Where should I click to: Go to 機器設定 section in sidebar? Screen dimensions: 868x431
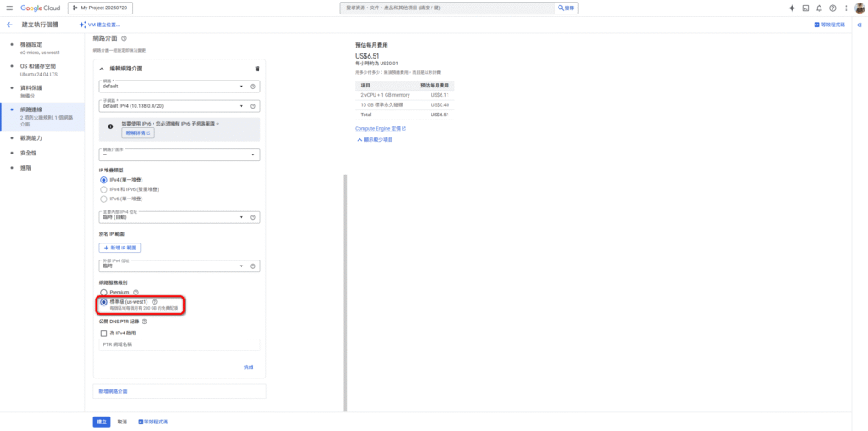pos(31,44)
